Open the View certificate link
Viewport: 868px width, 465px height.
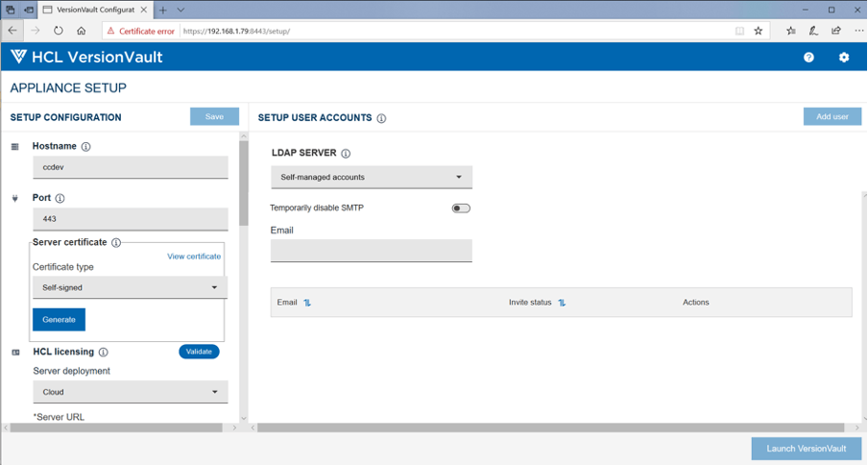tap(194, 257)
